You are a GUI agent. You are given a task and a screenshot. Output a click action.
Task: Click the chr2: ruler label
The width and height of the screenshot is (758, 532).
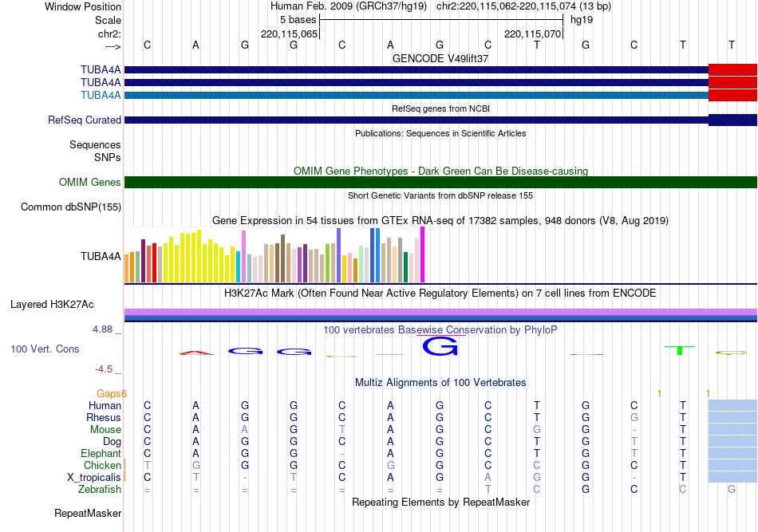click(109, 33)
